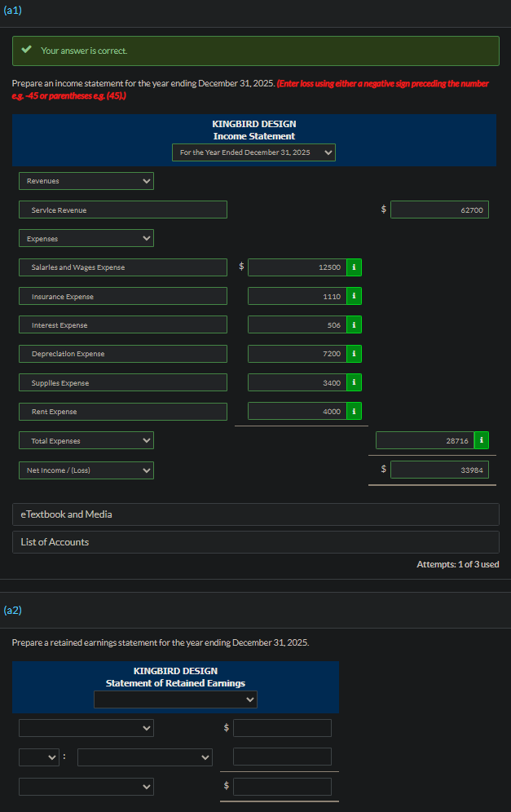Screen dimensions: 511x812
Task: Open the small Add/Less dropdown before the colon
Action: pyautogui.click(x=39, y=757)
